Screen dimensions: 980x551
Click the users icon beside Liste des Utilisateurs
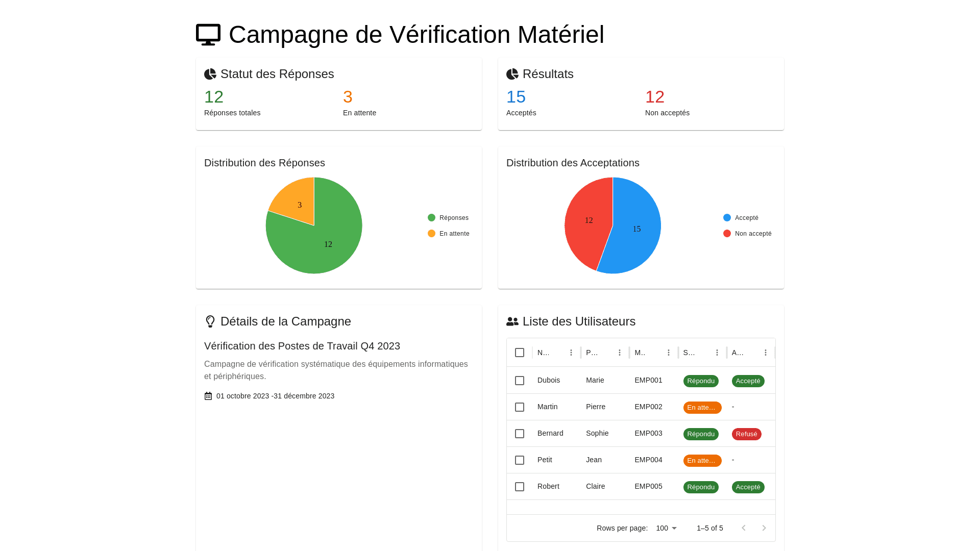[x=512, y=321]
